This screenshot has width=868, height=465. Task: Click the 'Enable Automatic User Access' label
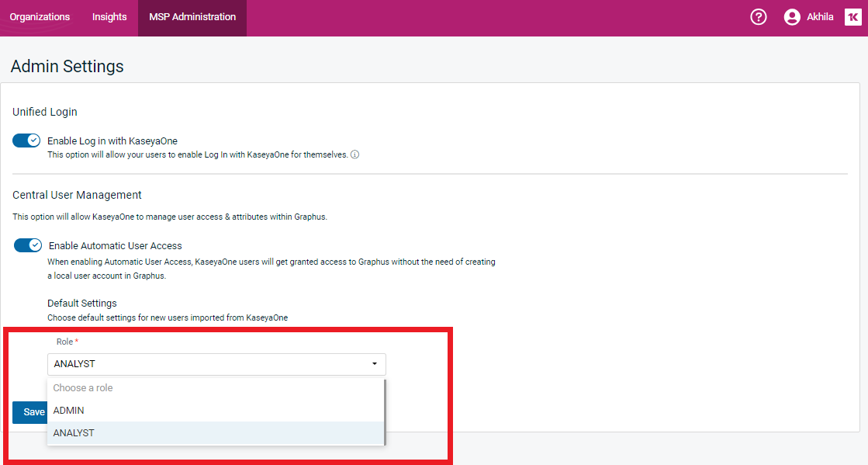pos(116,245)
